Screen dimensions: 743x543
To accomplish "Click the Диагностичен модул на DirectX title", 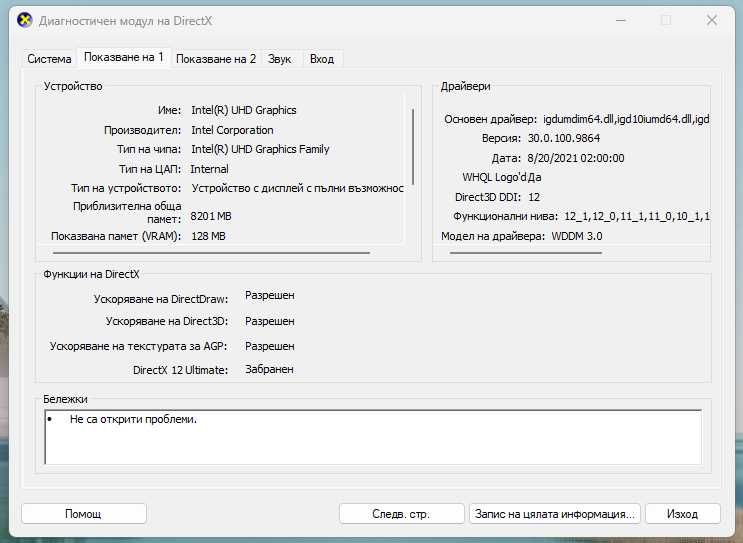I will 126,21.
